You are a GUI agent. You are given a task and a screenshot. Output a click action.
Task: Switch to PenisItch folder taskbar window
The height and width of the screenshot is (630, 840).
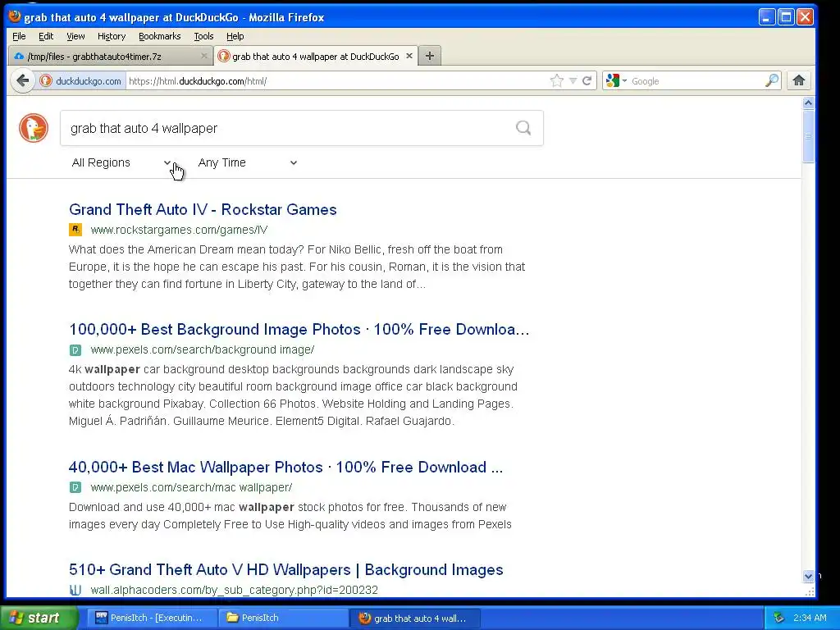282,618
